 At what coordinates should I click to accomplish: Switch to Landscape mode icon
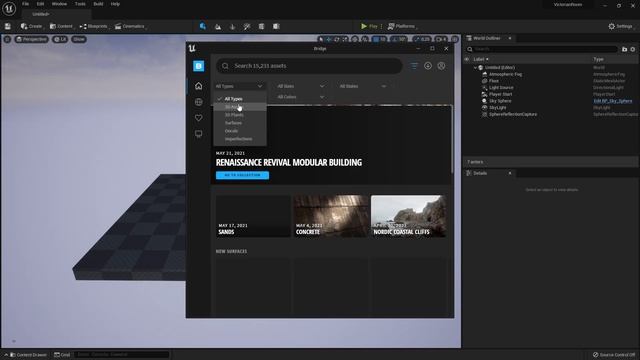(x=218, y=27)
